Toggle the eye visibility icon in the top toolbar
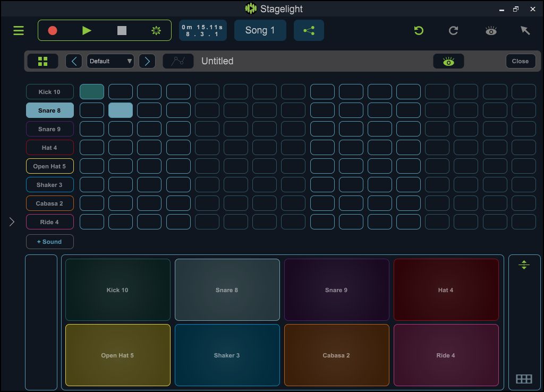The image size is (544, 392). point(490,30)
